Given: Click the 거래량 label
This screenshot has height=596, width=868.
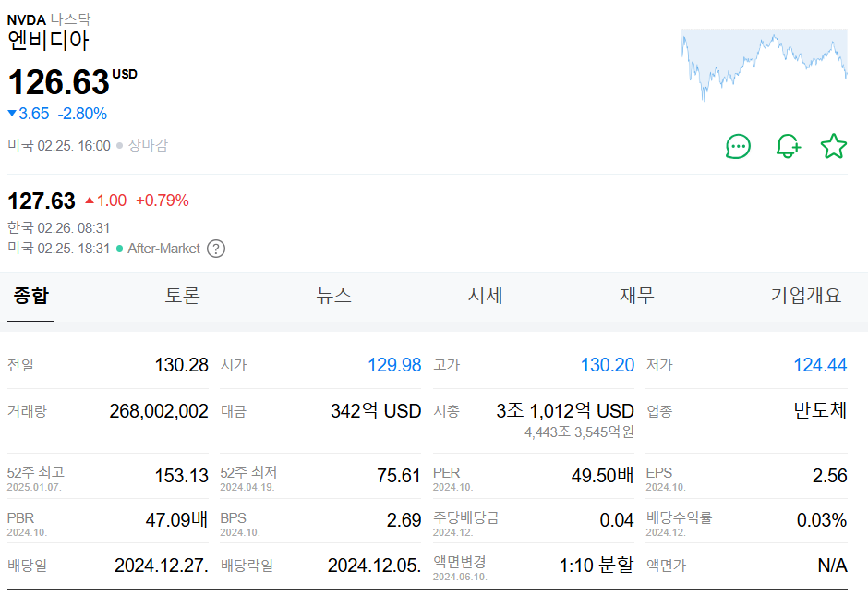Looking at the screenshot, I should pos(27,411).
